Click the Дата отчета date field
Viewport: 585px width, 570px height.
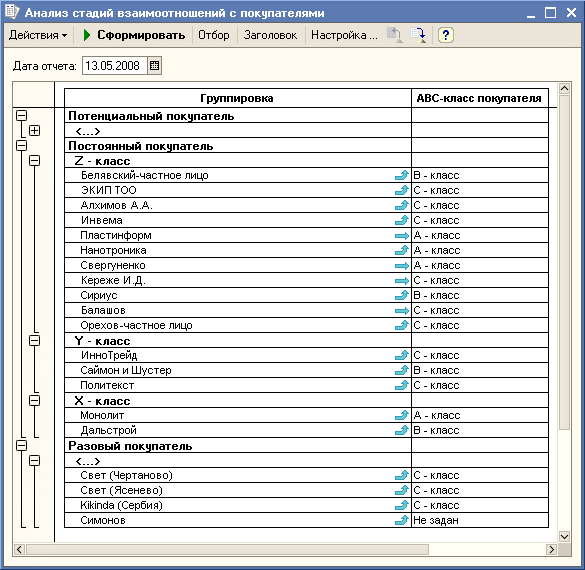pyautogui.click(x=115, y=66)
